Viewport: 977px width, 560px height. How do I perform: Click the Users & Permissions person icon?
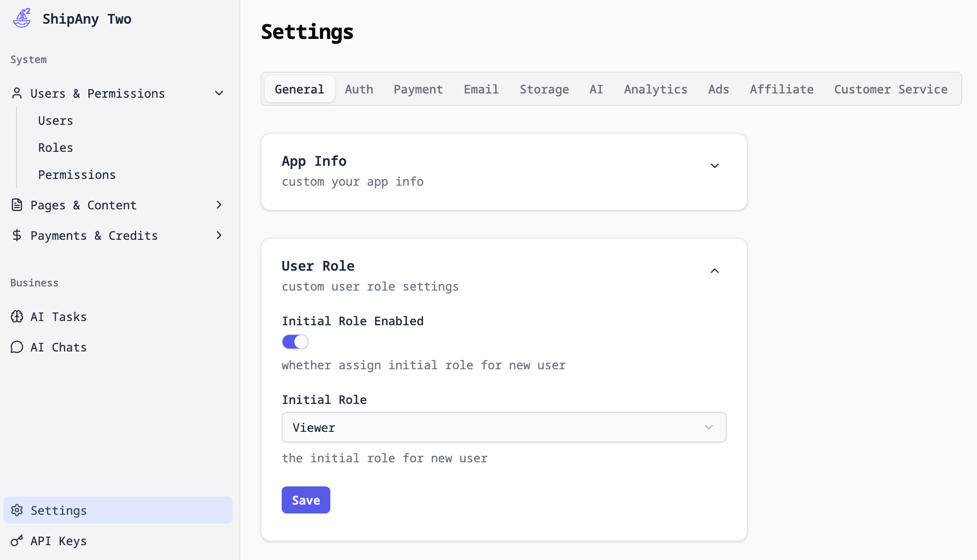click(x=17, y=93)
